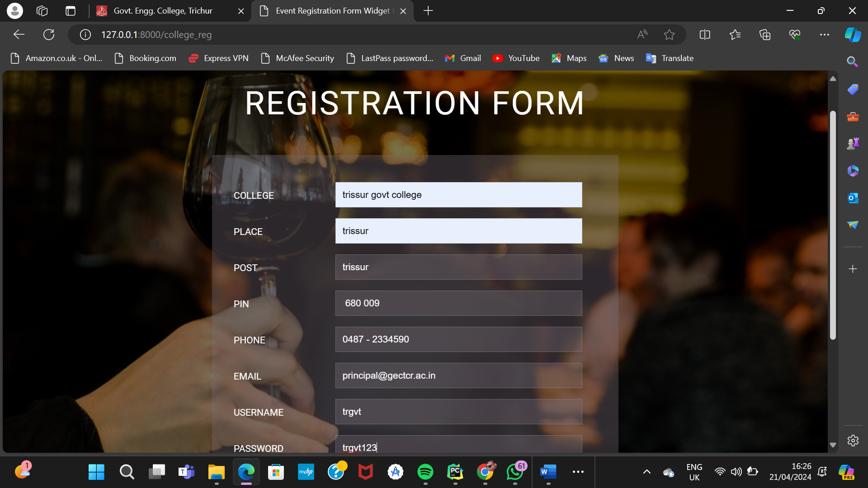Switch to Govt. Engg. College tab
868x488 pixels.
coord(163,11)
